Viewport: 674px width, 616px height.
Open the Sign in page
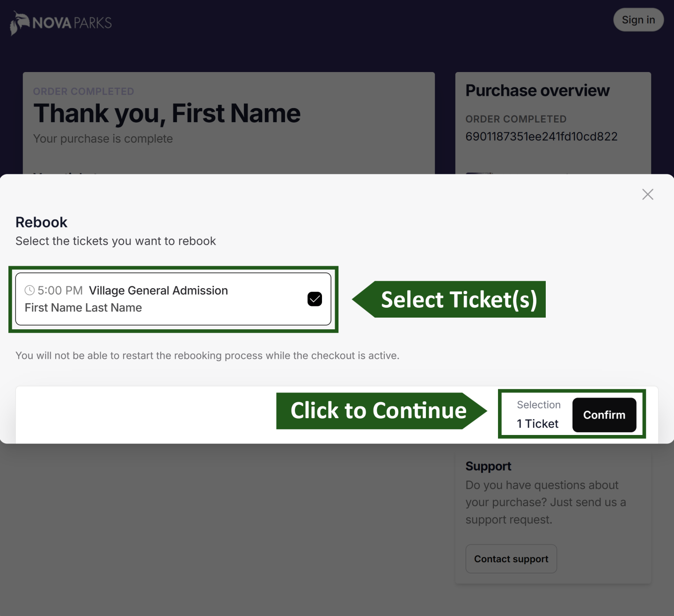point(638,20)
